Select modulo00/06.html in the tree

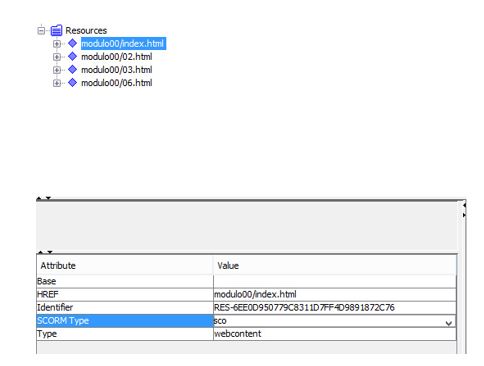tap(117, 83)
